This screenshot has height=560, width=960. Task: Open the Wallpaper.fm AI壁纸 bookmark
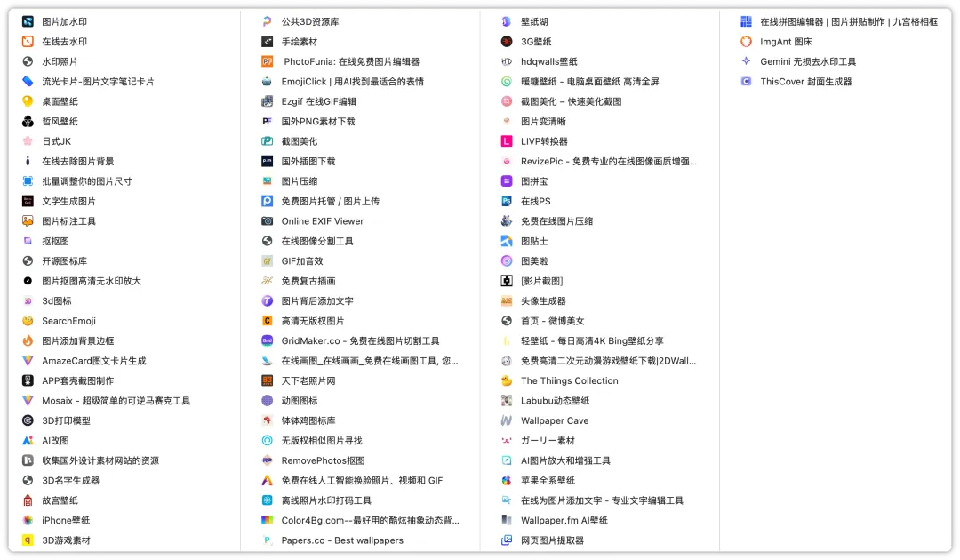pos(564,520)
